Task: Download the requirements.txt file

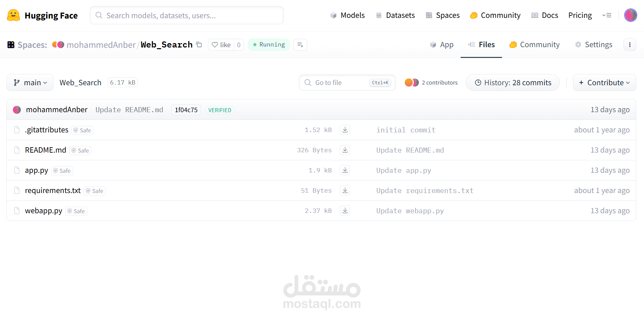Action: click(x=345, y=190)
